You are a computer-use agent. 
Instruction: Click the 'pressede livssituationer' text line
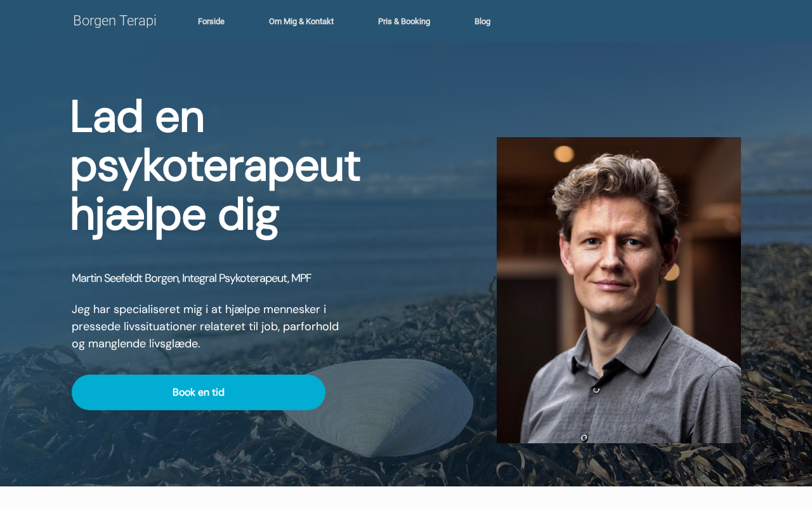[x=205, y=326]
